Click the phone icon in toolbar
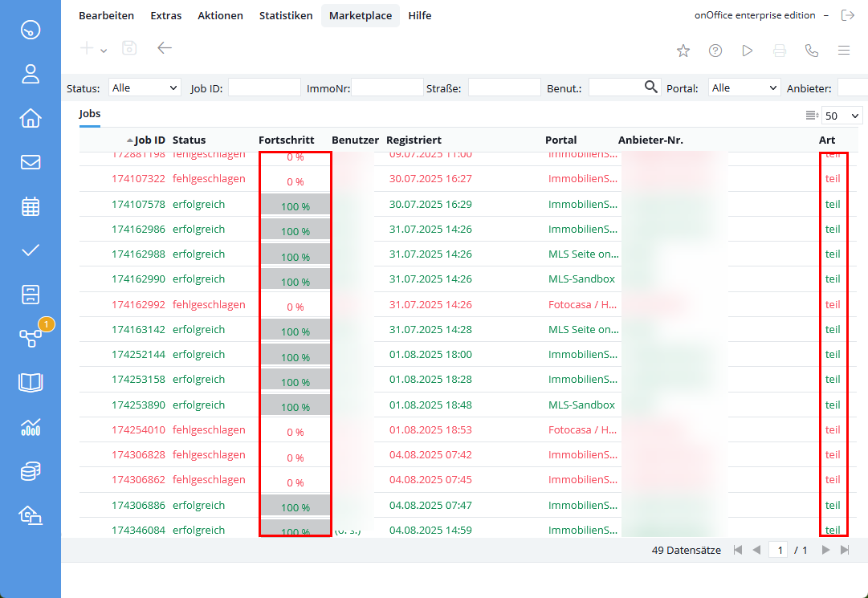The image size is (868, 598). [812, 51]
